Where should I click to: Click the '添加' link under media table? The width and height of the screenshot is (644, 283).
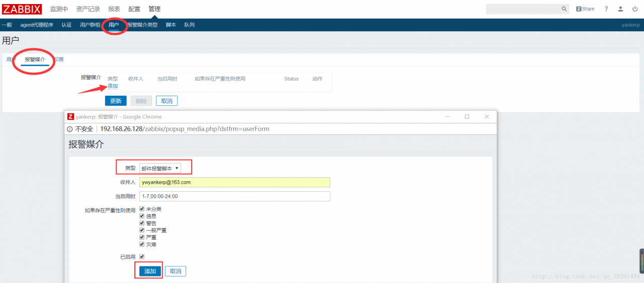click(x=113, y=86)
